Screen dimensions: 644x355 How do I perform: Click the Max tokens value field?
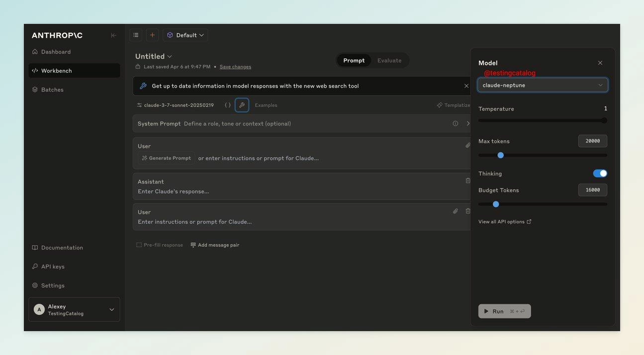coord(593,141)
